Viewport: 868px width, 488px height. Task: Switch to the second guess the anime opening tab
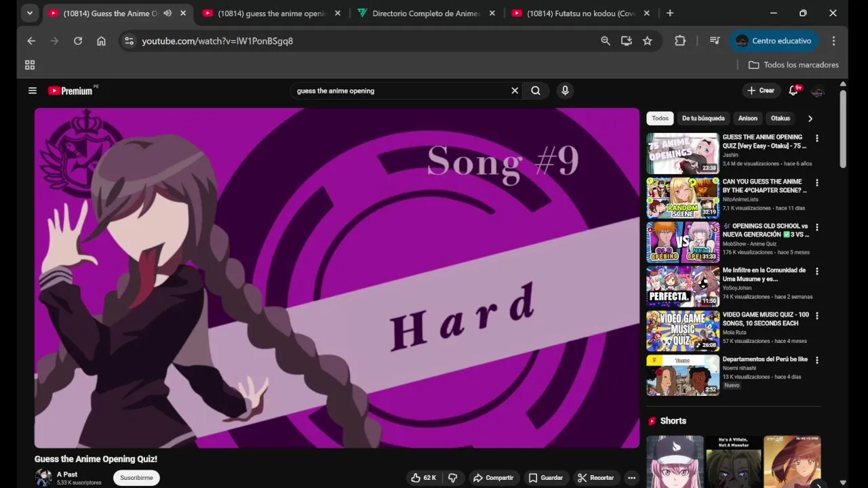tap(271, 13)
